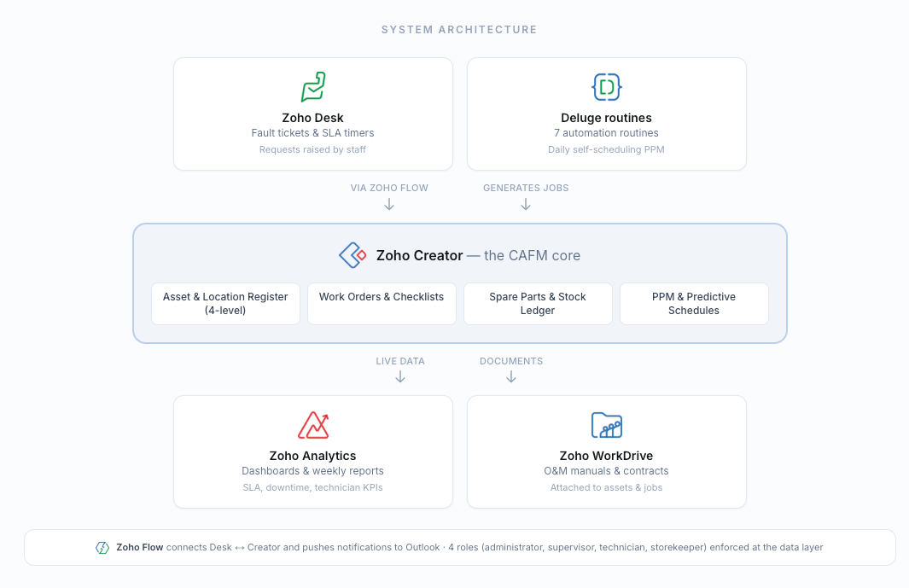Click 'Daily self-scheduling PPM' text
The width and height of the screenshot is (909, 588).
(x=606, y=149)
